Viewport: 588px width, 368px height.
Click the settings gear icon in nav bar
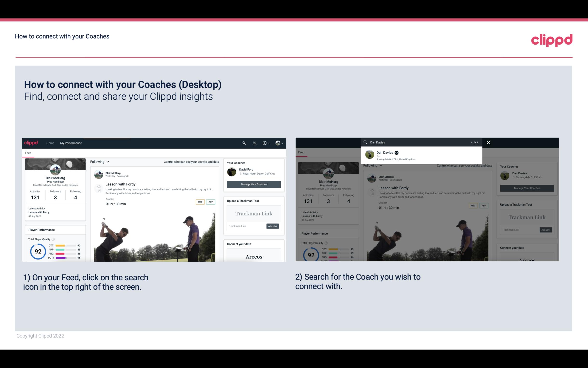265,143
